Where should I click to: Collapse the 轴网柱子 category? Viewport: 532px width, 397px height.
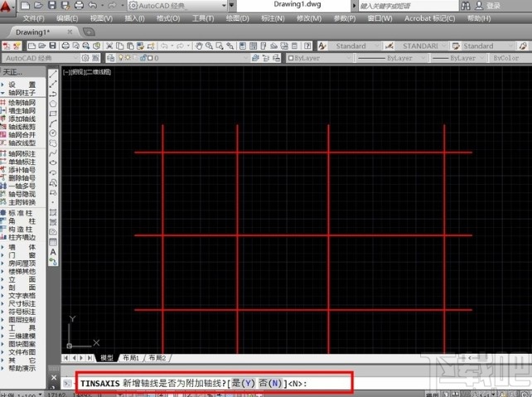22,92
